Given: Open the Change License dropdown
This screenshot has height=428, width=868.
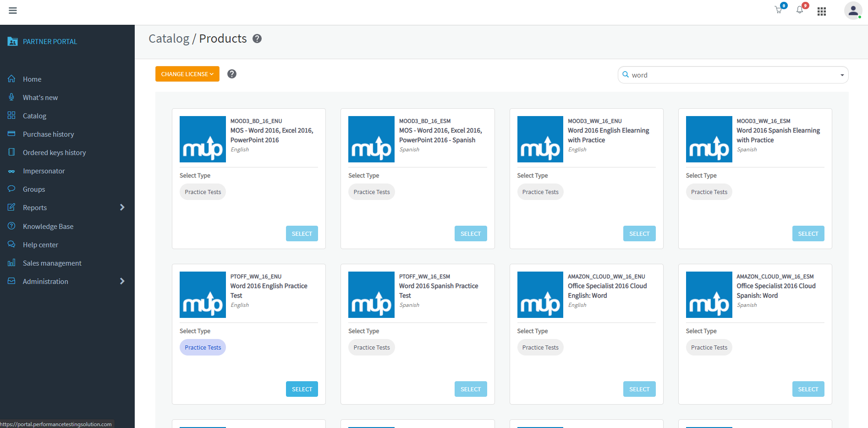Looking at the screenshot, I should 187,74.
